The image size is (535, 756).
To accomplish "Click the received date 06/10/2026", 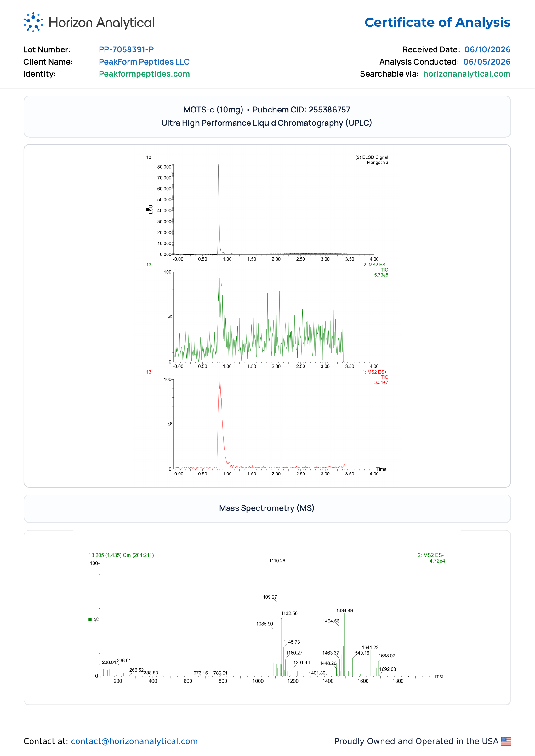I will (487, 49).
